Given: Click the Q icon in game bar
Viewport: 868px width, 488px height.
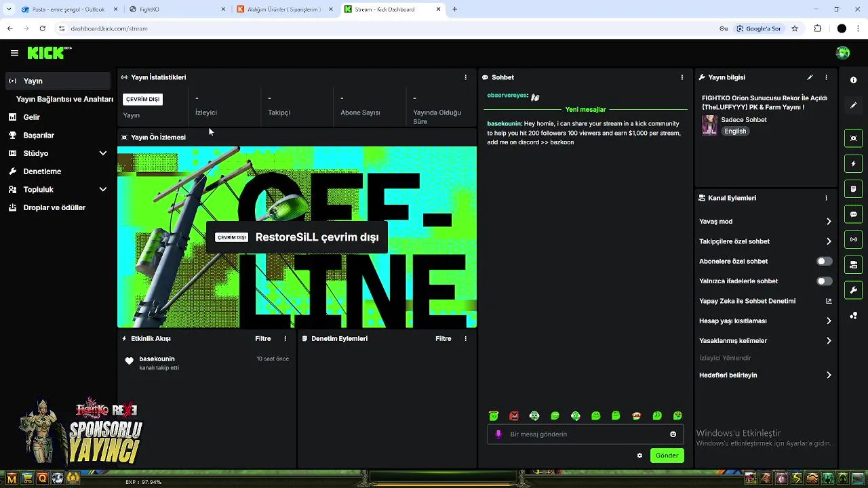Looking at the screenshot, I should tap(42, 479).
